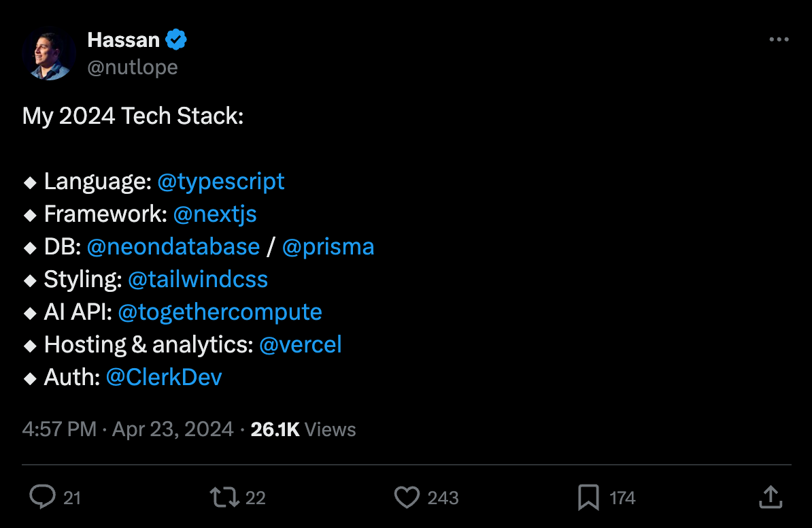Open the @nutlope handle
This screenshot has width=812, height=528.
(x=133, y=67)
